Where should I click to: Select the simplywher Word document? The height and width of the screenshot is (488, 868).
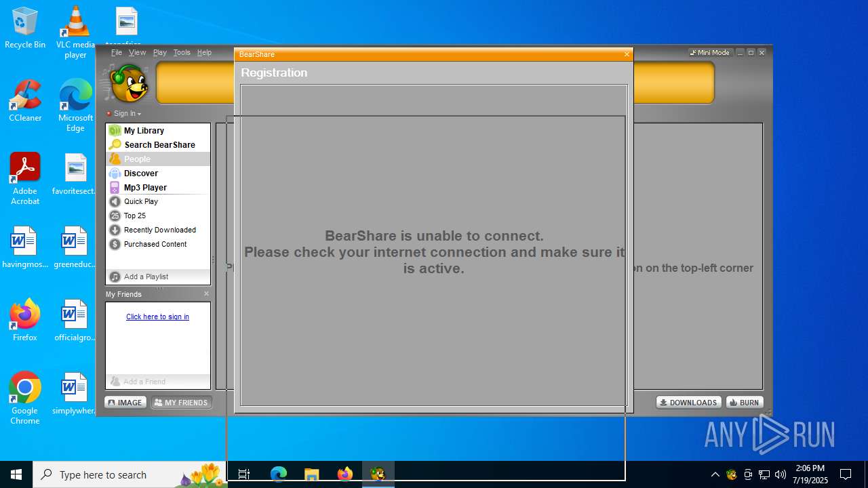(75, 393)
